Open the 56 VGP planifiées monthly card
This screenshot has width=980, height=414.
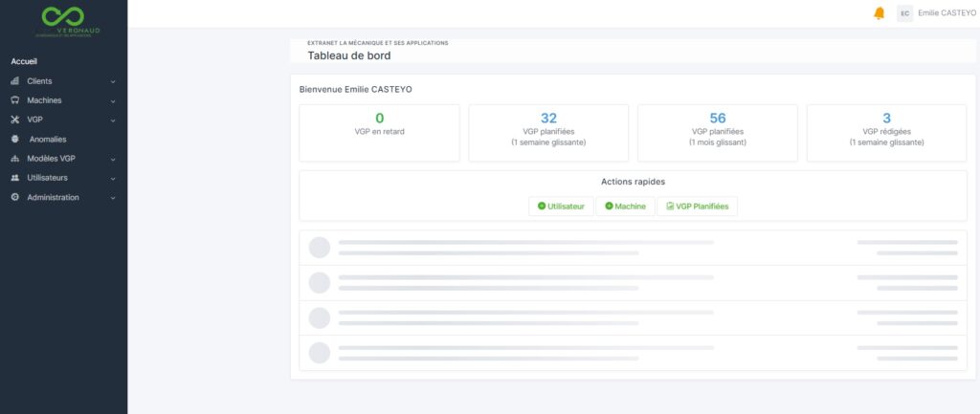[718, 133]
